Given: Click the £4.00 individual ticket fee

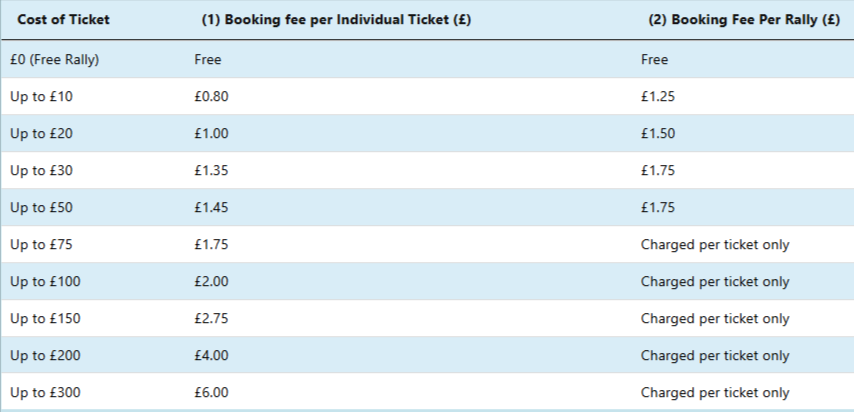Looking at the screenshot, I should [211, 355].
